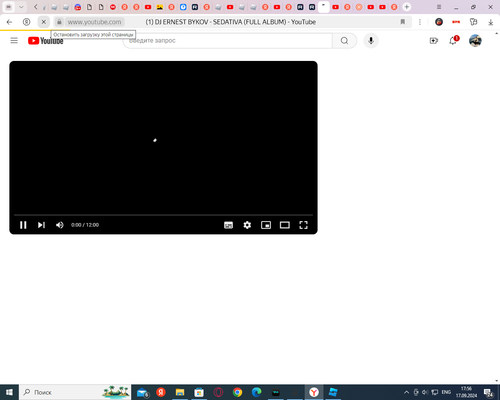Expand the tab list dropdown arrow
500x400 pixels.
point(21,7)
